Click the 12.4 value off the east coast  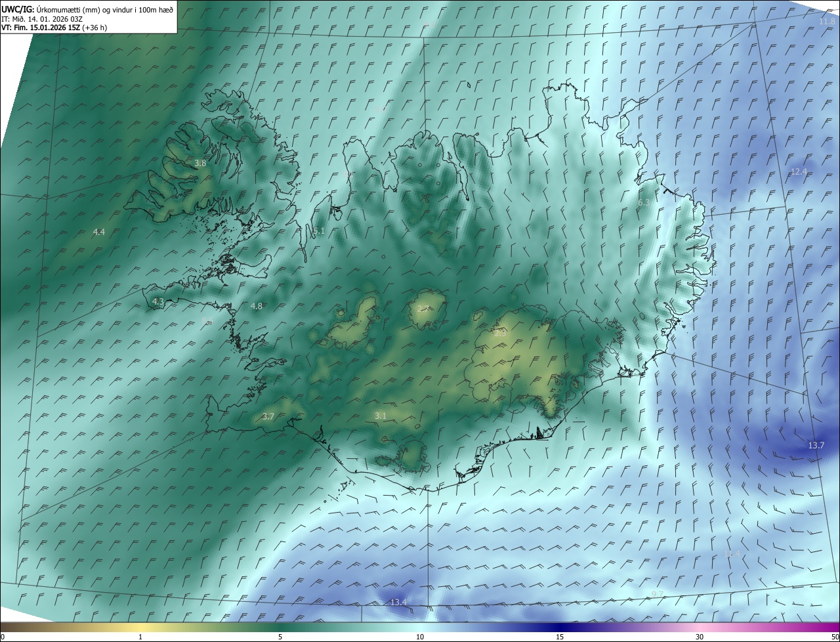tap(798, 171)
